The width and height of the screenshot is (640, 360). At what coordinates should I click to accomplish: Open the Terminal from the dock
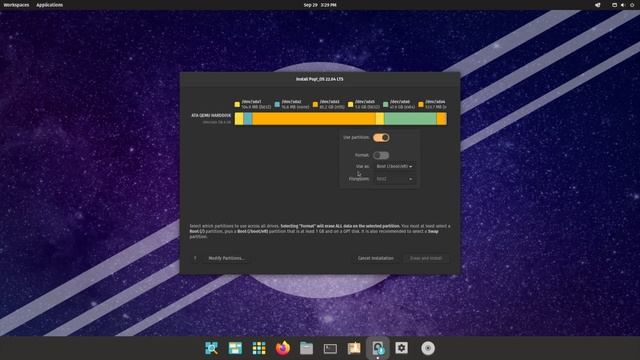click(330, 348)
